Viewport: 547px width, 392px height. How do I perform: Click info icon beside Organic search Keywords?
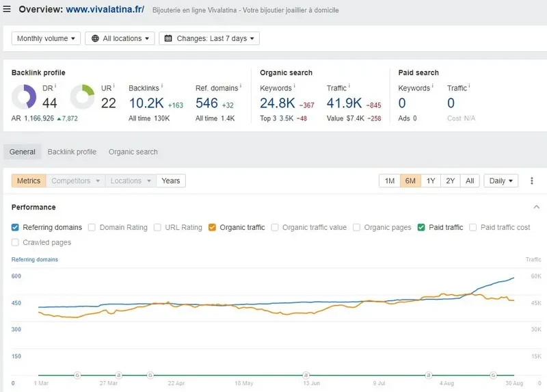(x=295, y=86)
